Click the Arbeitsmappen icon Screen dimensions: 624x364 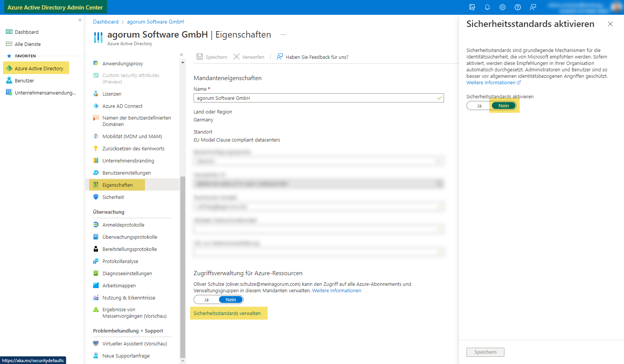[96, 285]
